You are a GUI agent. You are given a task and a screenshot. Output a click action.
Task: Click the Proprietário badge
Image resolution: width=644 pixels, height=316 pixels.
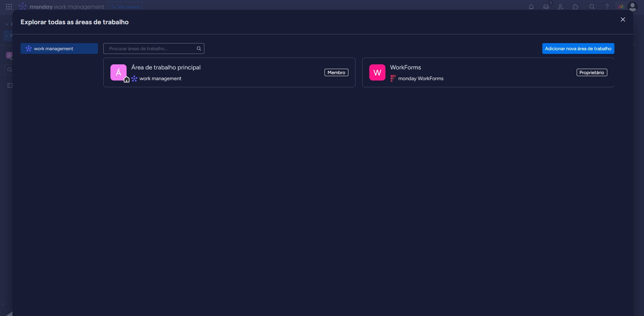(592, 72)
